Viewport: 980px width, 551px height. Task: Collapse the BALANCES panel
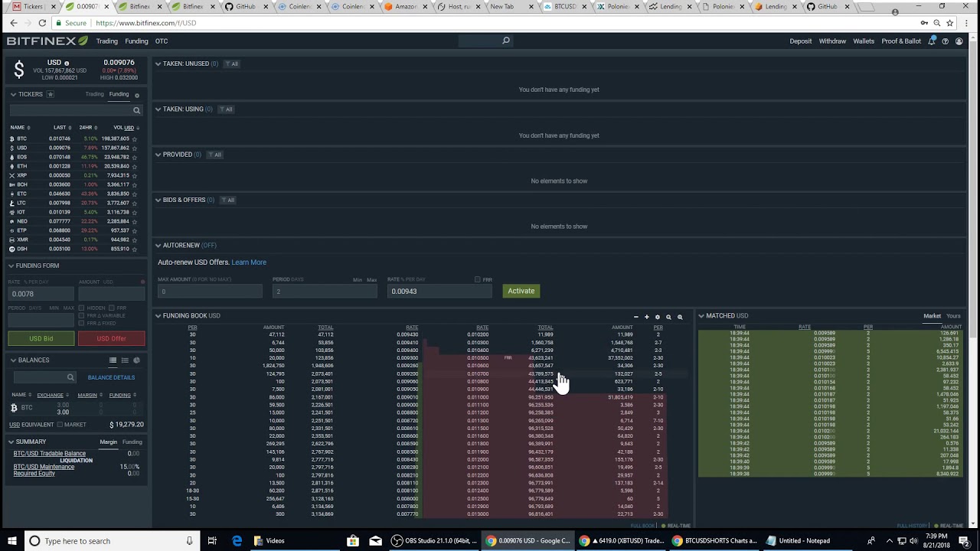point(13,360)
